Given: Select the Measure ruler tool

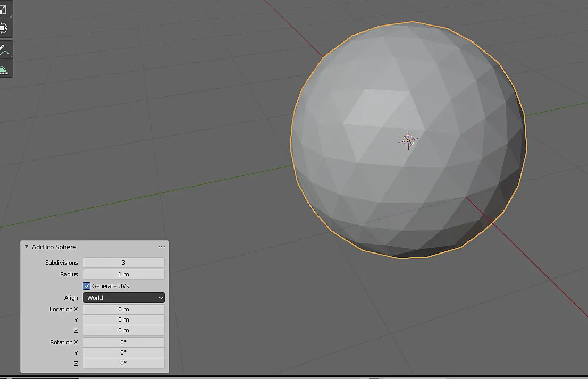Looking at the screenshot, I should coord(4,69).
